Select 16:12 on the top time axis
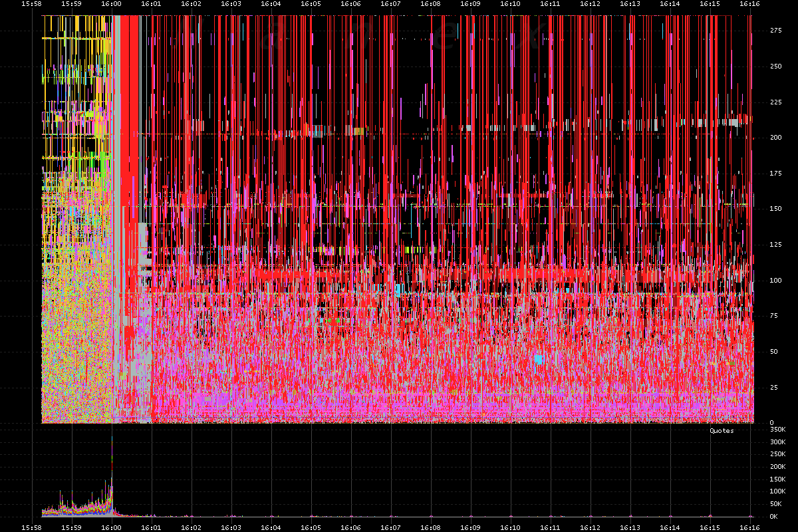Image resolution: width=798 pixels, height=532 pixels. click(x=590, y=4)
